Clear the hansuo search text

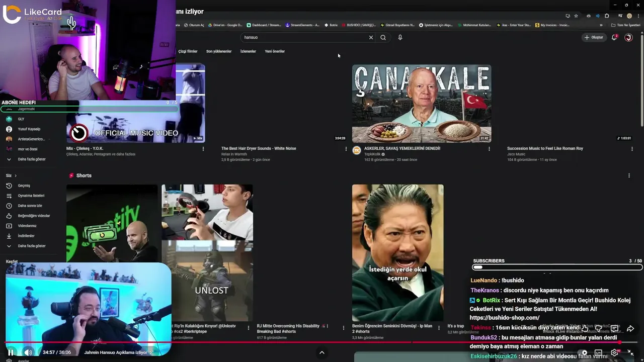[x=371, y=37]
